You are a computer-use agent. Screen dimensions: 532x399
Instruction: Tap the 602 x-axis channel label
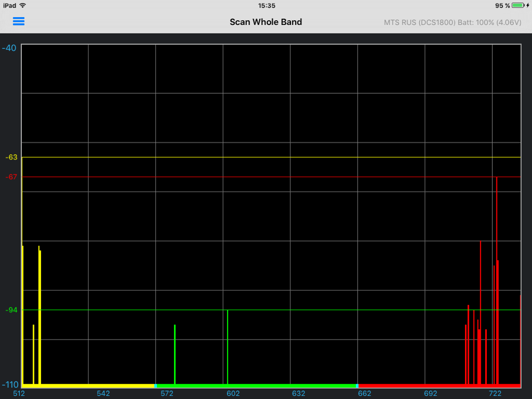tap(233, 394)
